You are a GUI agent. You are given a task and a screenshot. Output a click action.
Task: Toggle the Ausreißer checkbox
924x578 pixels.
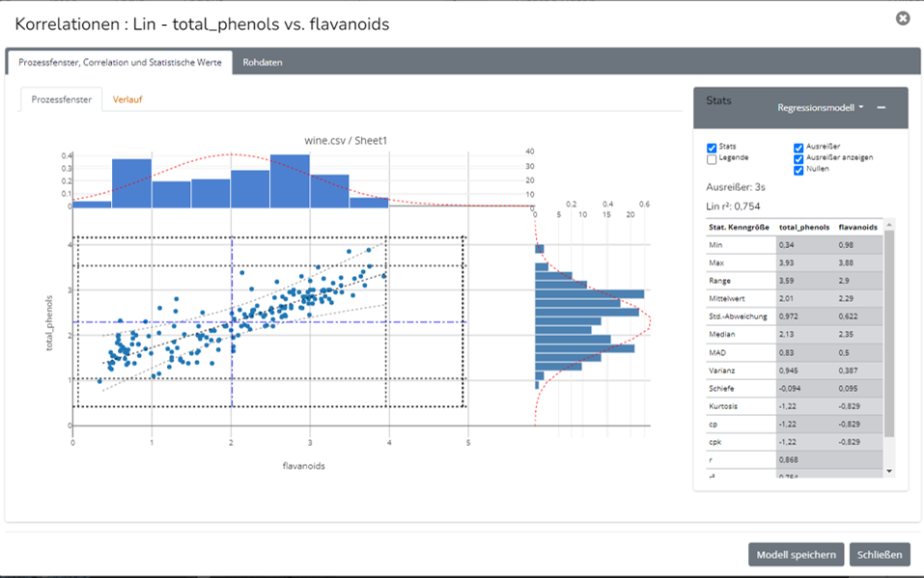(798, 148)
